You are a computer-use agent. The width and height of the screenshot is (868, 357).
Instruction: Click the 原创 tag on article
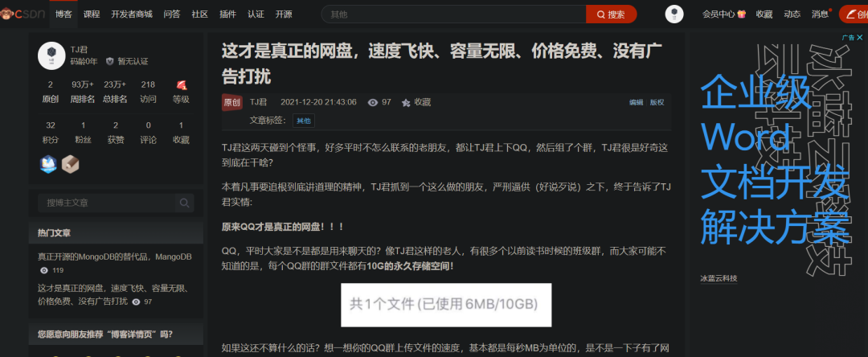pos(232,102)
